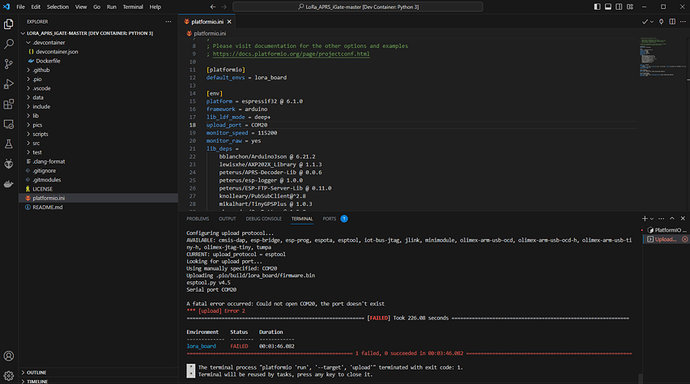Open the Explorer view in activity bar
690x384 pixels.
point(9,24)
